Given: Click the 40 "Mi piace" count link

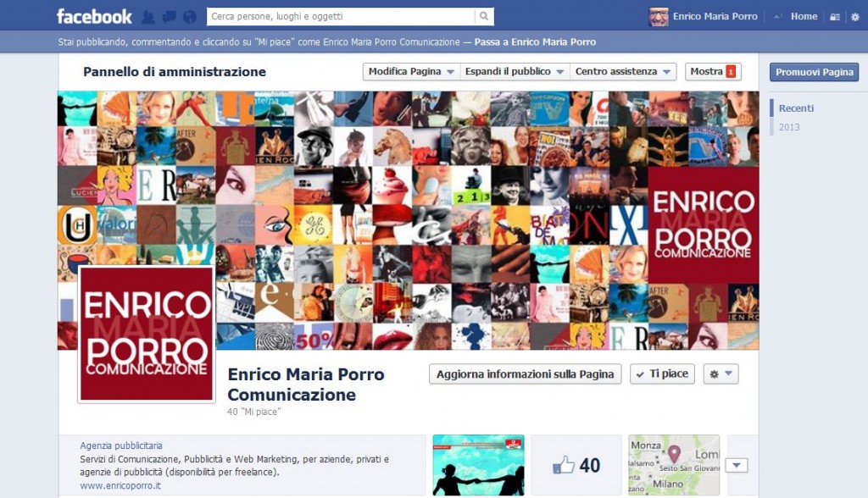Looking at the screenshot, I should point(253,412).
